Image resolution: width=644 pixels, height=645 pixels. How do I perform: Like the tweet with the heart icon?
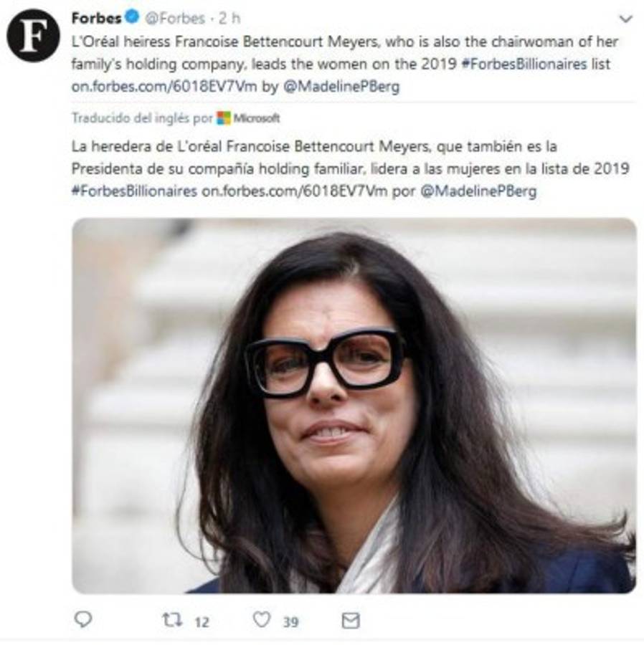(x=261, y=620)
